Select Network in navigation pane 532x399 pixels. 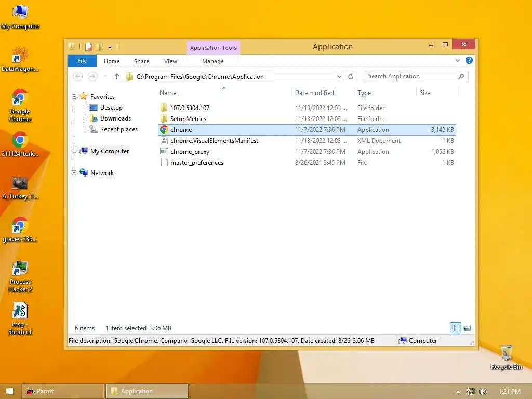coord(102,172)
